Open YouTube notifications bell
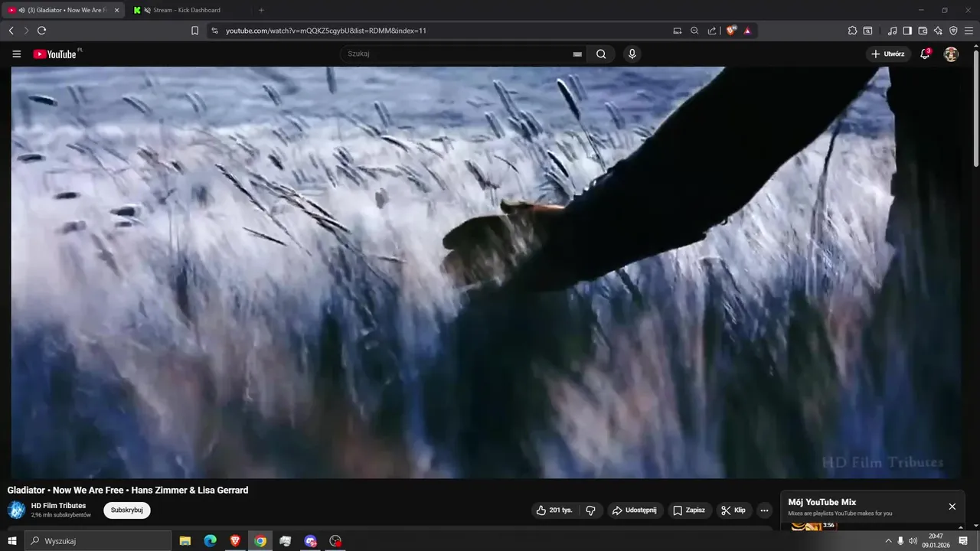The height and width of the screenshot is (551, 980). (925, 54)
